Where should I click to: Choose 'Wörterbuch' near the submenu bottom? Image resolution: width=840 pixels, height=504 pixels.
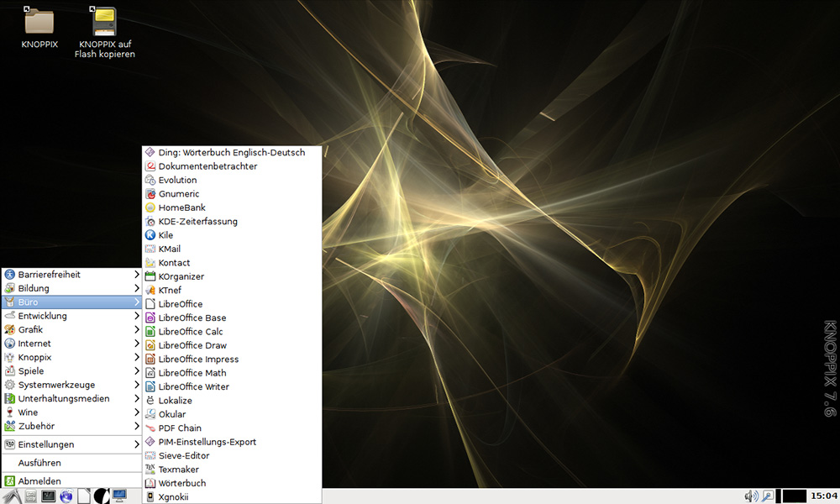click(x=232, y=483)
